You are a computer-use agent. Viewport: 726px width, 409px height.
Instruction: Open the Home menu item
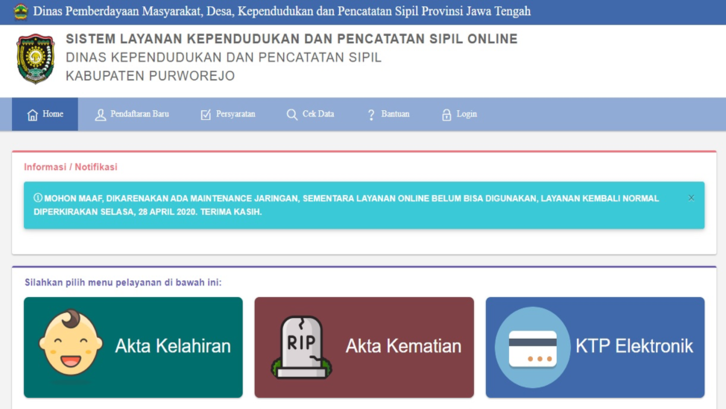coord(45,114)
